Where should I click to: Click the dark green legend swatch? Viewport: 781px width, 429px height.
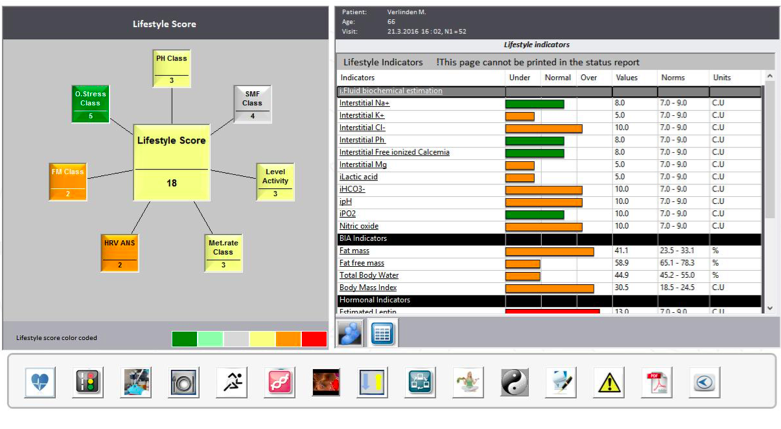[x=184, y=339]
